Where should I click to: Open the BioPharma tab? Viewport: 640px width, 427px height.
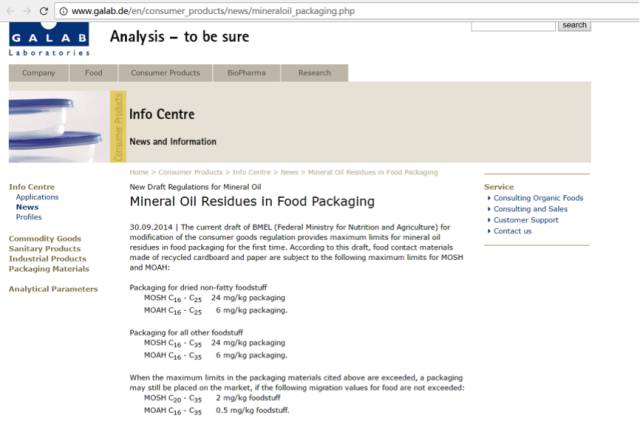(x=247, y=73)
